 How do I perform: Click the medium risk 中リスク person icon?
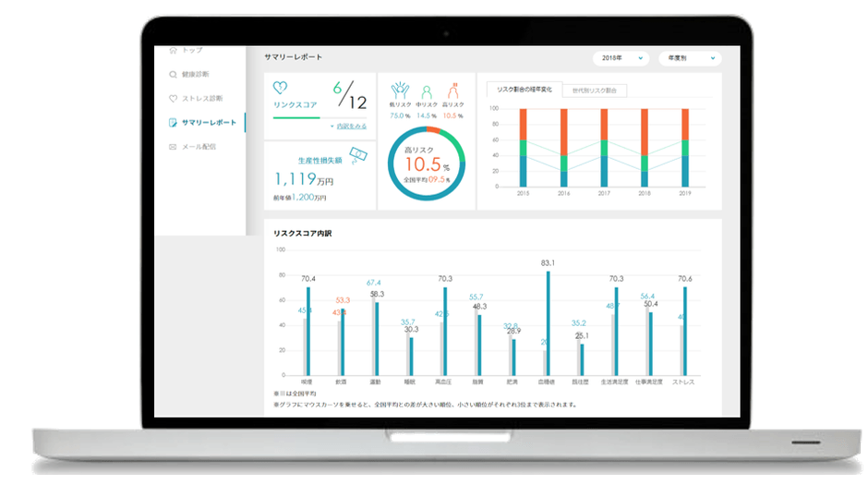427,91
